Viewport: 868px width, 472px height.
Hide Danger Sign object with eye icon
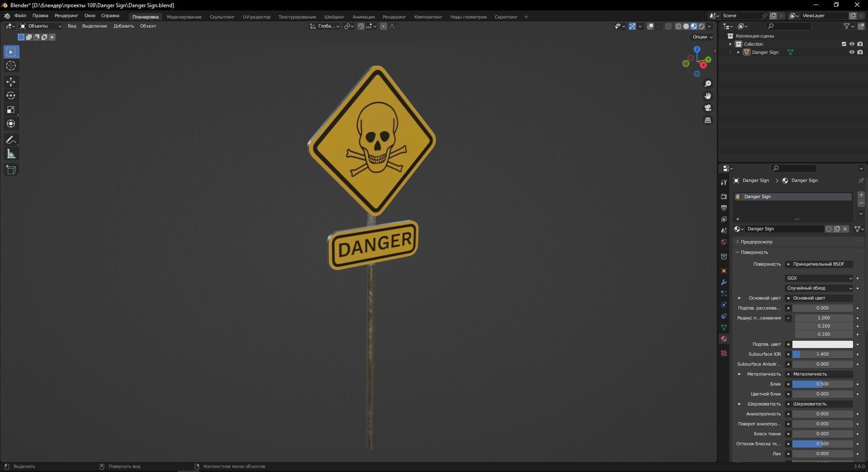852,52
